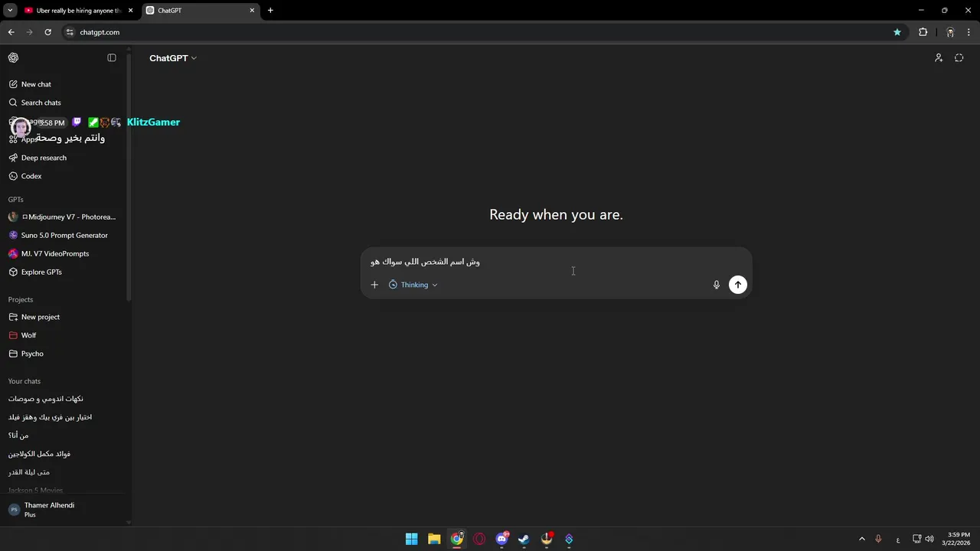This screenshot has width=980, height=551.
Task: Open Suno 5.0 Prompt Generator GPT
Action: pos(64,235)
